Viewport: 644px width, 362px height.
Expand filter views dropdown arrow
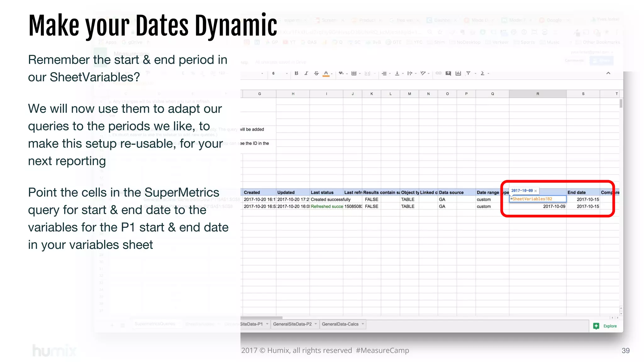475,74
